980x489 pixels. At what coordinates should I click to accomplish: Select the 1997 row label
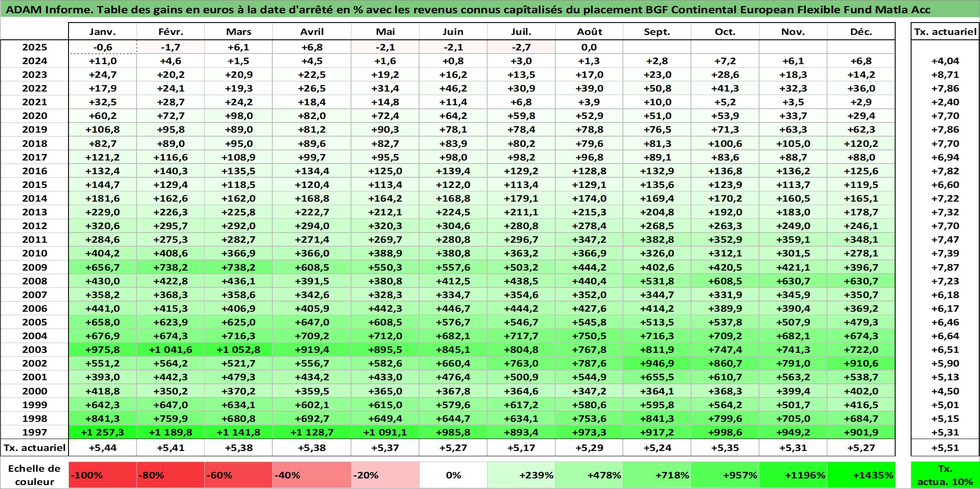[34, 432]
